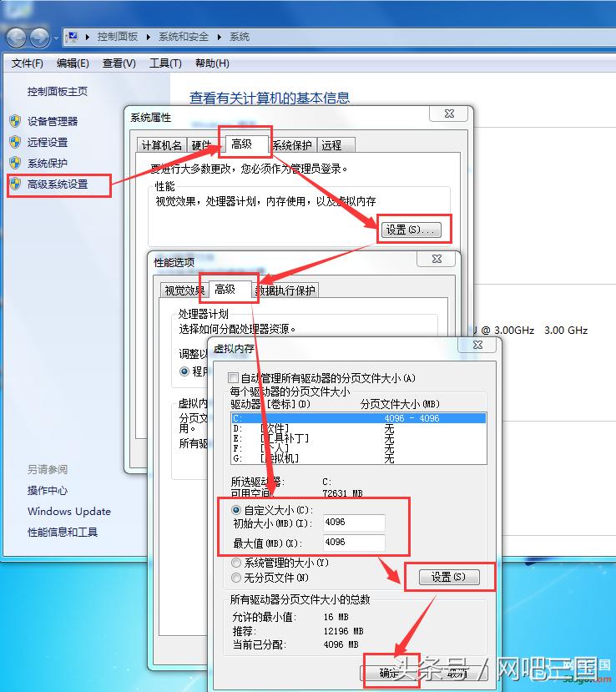
Task: Go to 控制面板主页 link
Action: pyautogui.click(x=58, y=91)
